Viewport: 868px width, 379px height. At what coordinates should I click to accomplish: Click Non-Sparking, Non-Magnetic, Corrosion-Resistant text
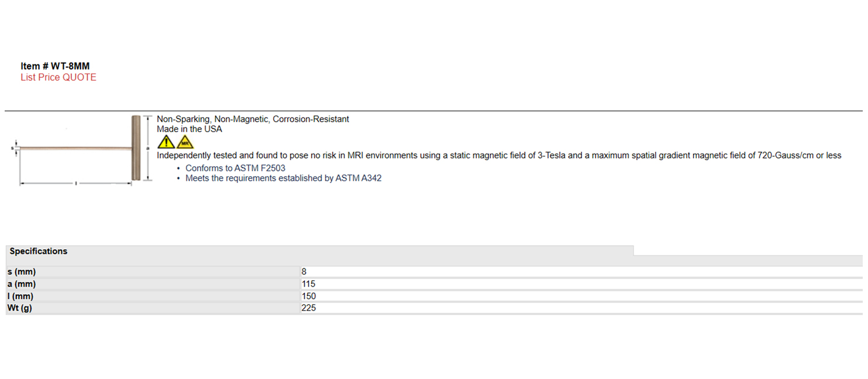(x=253, y=119)
